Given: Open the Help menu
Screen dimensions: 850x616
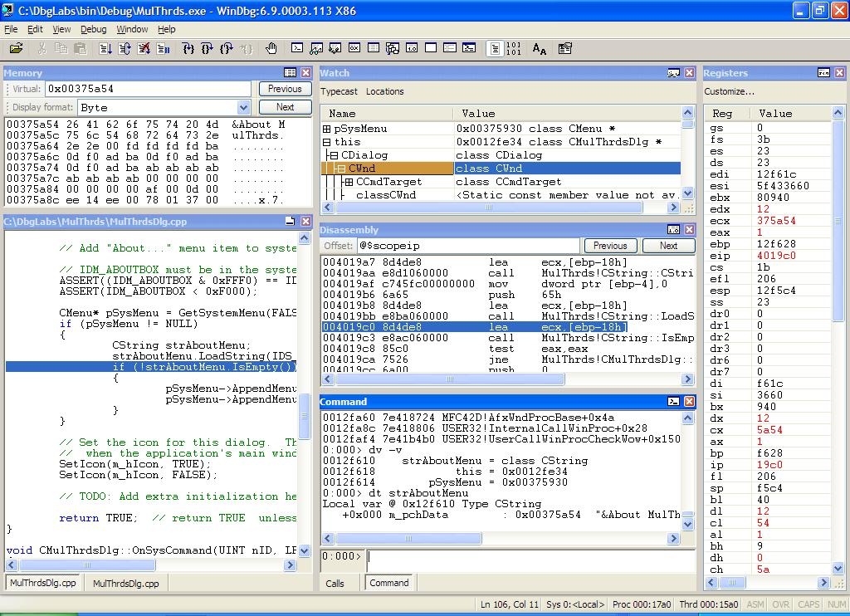Looking at the screenshot, I should pos(166,29).
